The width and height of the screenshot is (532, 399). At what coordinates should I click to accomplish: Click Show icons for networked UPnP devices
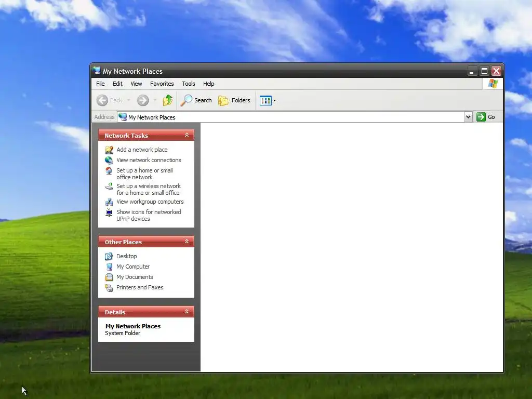click(149, 216)
